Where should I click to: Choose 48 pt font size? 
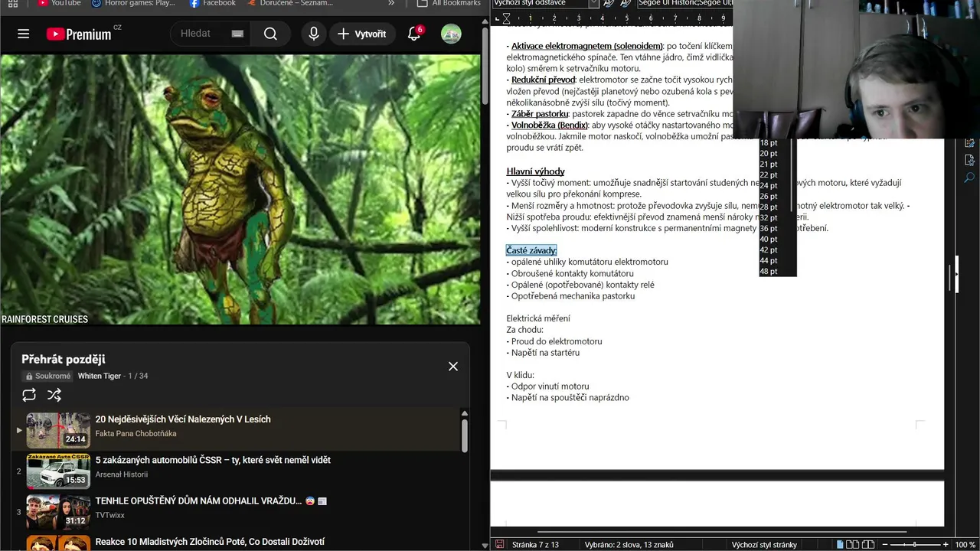769,272
